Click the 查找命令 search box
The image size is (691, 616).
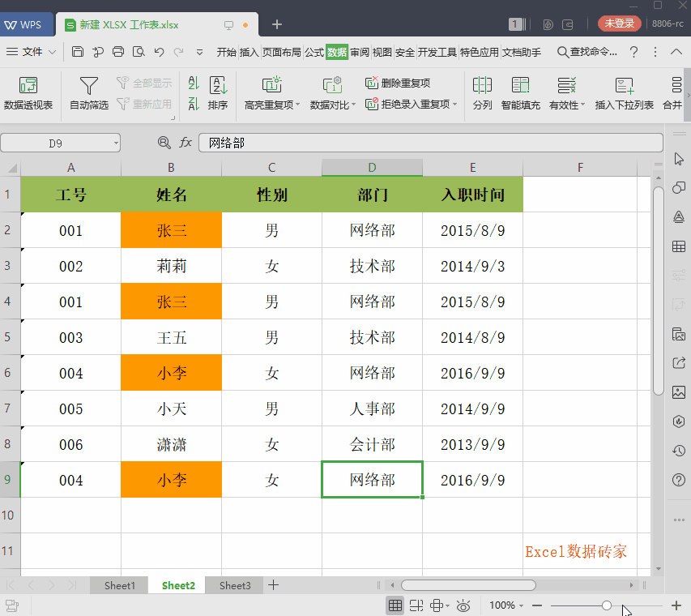[587, 52]
